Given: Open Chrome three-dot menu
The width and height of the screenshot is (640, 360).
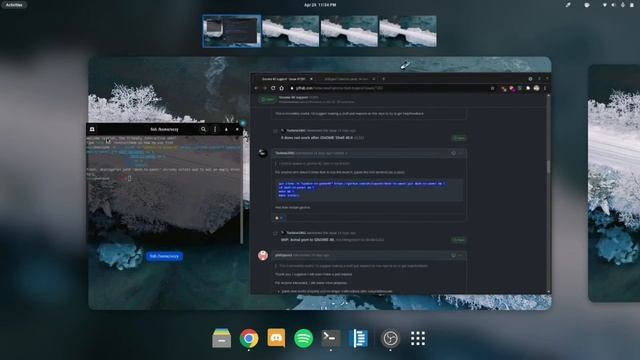Looking at the screenshot, I should [x=545, y=88].
